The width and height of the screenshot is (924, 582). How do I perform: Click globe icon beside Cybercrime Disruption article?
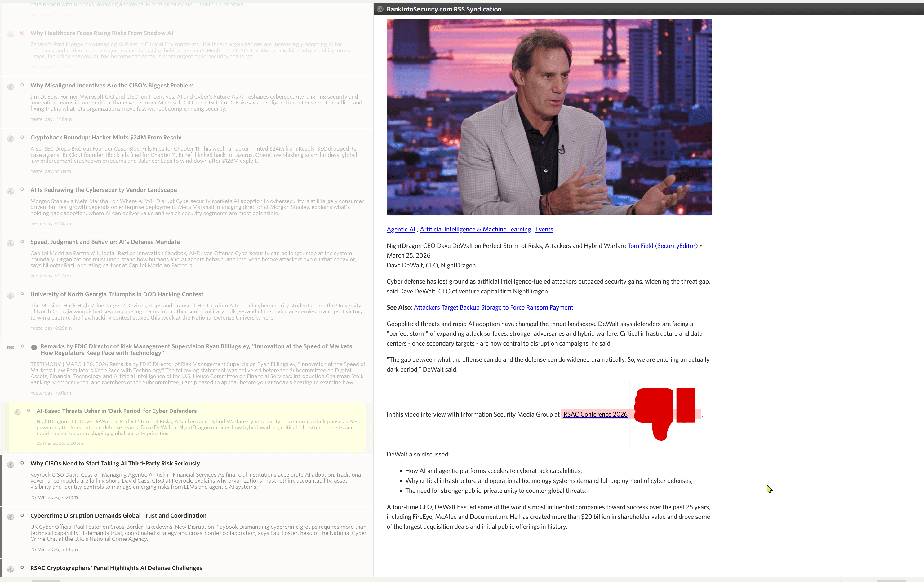pyautogui.click(x=11, y=517)
